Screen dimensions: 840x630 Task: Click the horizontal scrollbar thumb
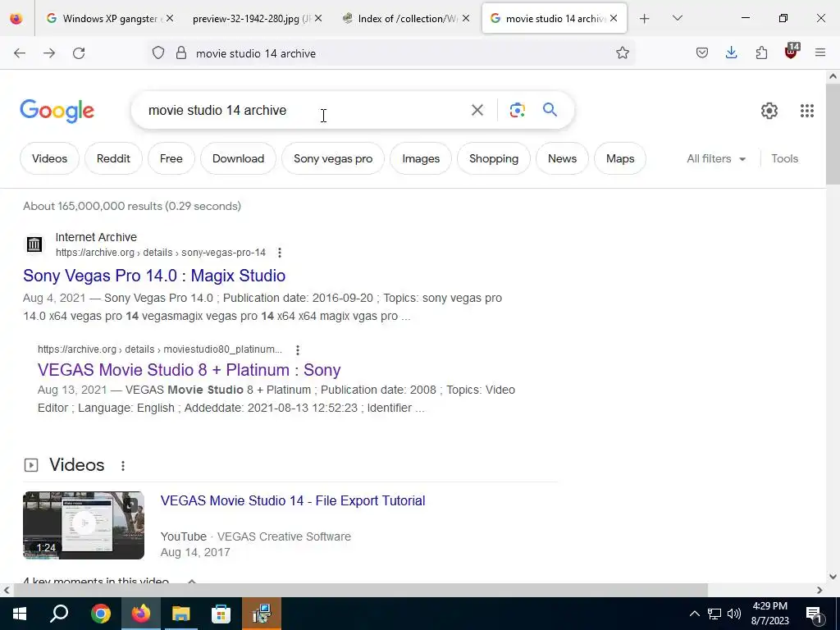(361, 590)
